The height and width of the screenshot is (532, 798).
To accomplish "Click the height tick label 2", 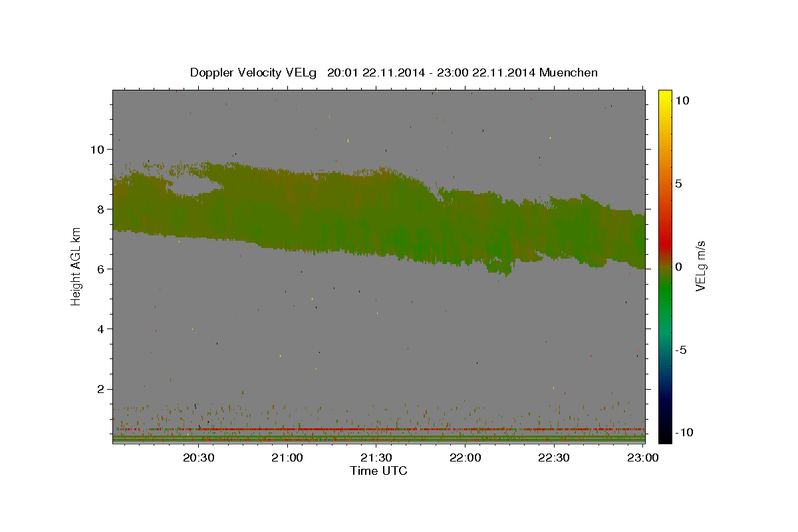I will tap(100, 389).
